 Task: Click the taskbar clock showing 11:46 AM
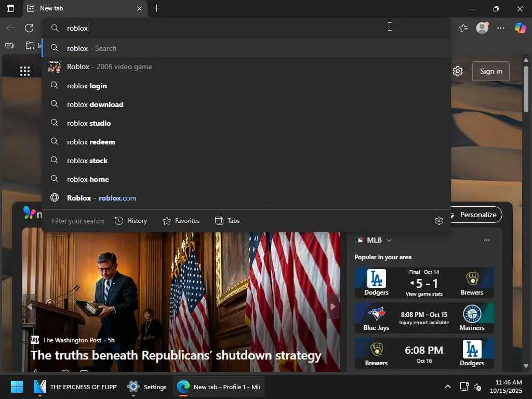click(506, 387)
